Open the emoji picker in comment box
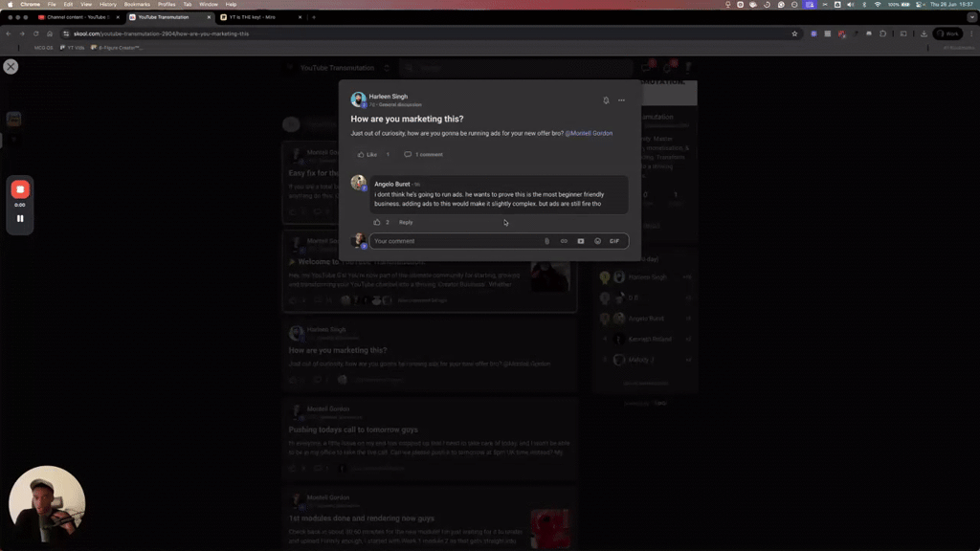 (597, 241)
